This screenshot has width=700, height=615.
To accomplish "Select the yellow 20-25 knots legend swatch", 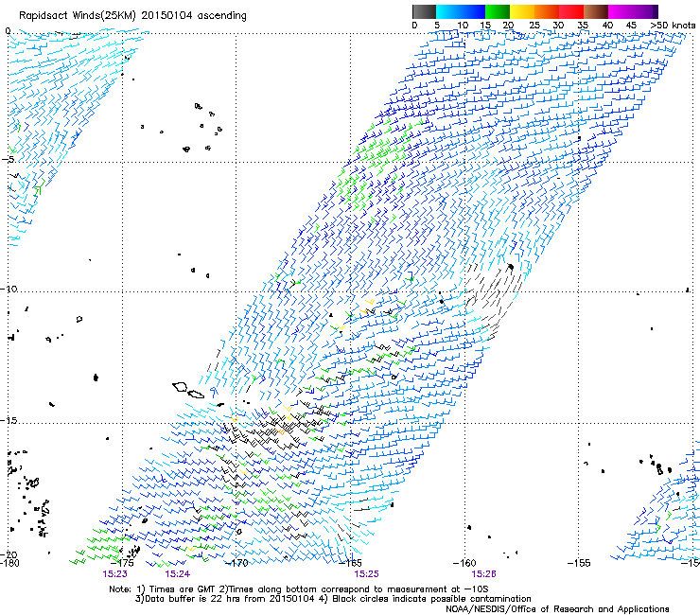I will [522, 11].
